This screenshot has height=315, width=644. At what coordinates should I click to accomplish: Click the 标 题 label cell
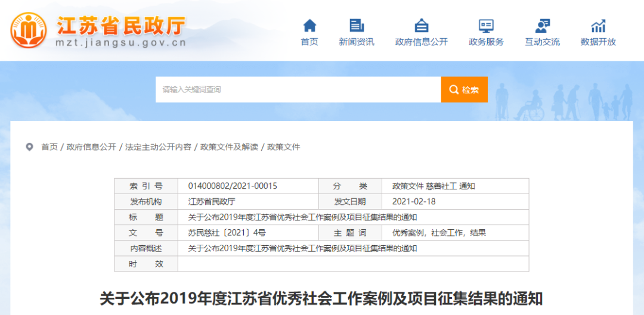[x=146, y=217]
